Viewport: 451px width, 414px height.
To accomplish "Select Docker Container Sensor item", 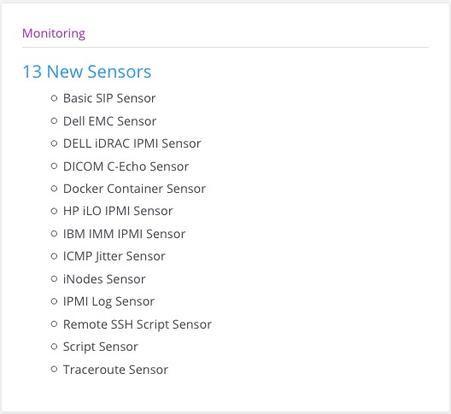I will (x=134, y=189).
